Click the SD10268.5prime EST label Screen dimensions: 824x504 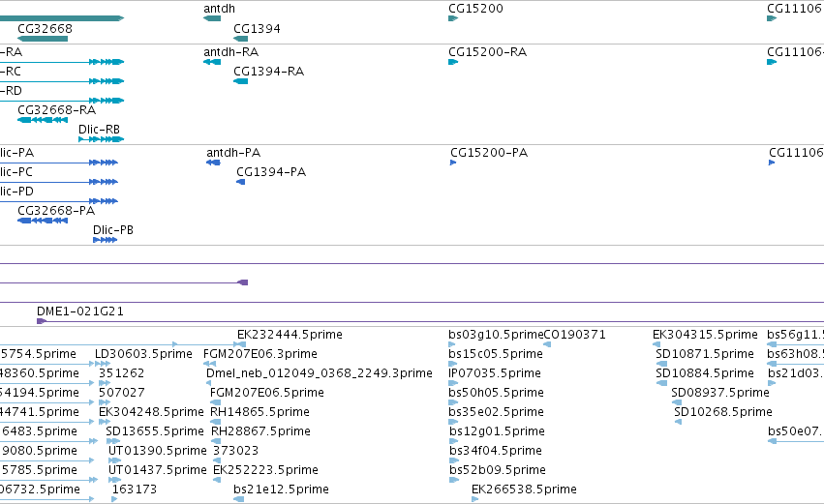pos(723,413)
